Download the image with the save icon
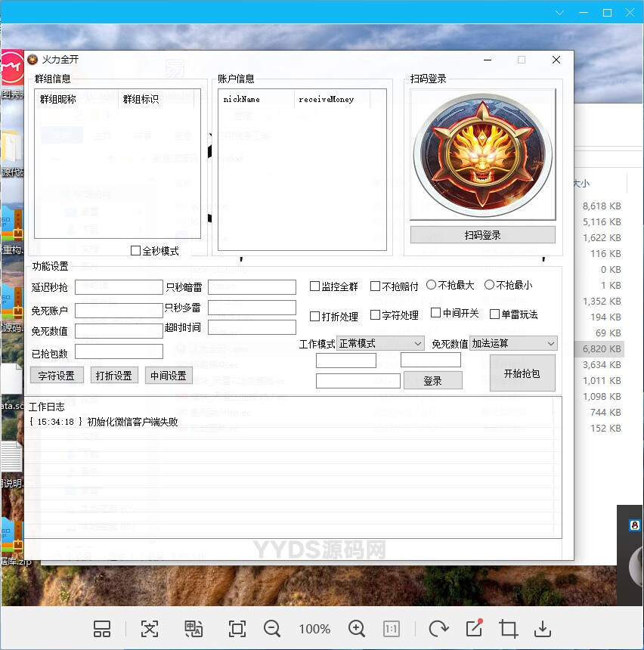The image size is (644, 650). pos(543,629)
